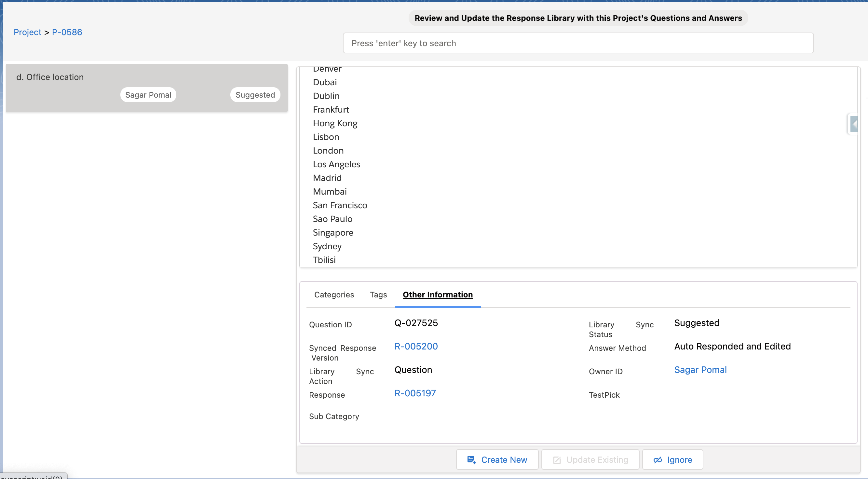Screen dimensions: 868x479
Task: Click the 'Sub Category' field label
Action: point(334,416)
